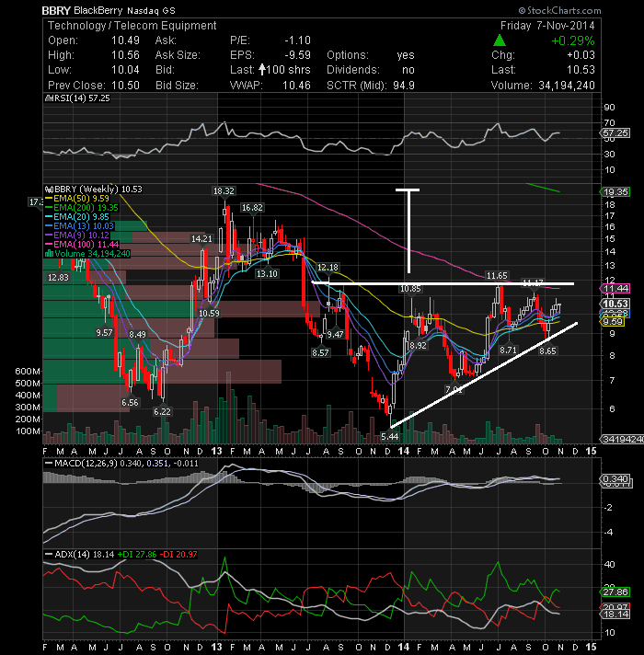Screen dimensions: 644x655
Task: Click the Prev Close value 10.50
Action: click(125, 85)
